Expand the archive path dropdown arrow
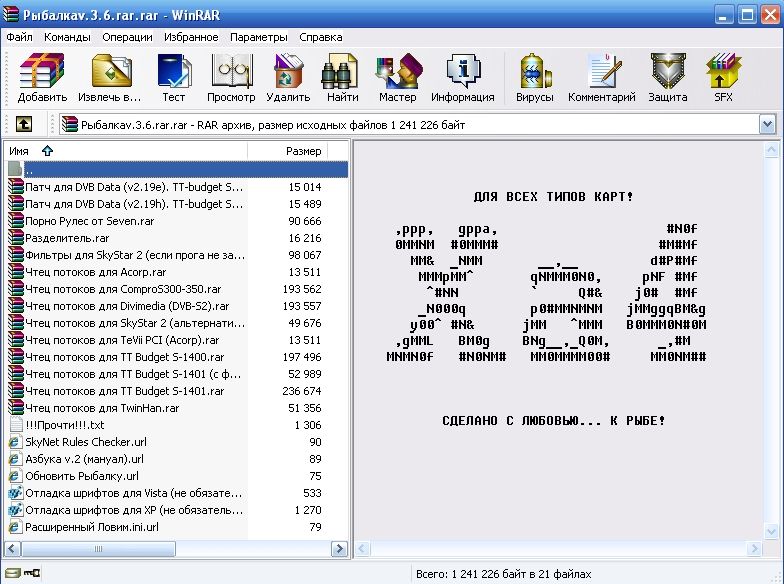Viewport: 784px width, 584px height. coord(768,124)
